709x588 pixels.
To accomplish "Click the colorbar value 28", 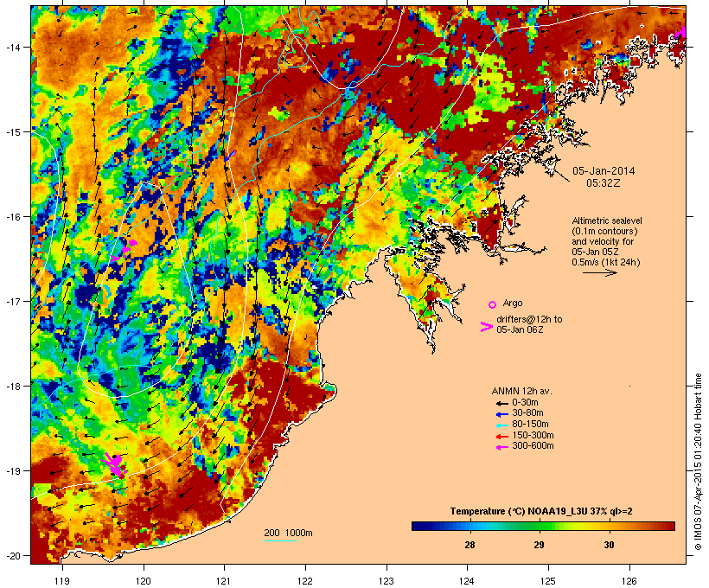I will pos(469,545).
